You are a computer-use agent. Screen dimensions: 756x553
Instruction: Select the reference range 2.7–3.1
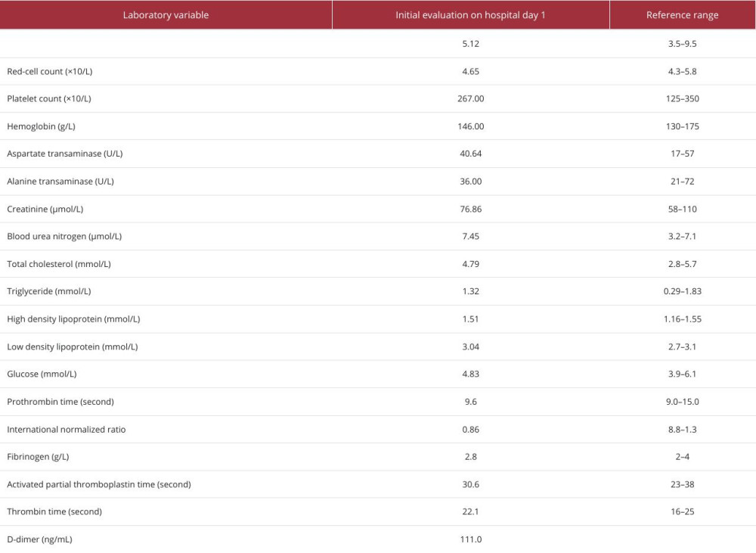[x=682, y=346]
